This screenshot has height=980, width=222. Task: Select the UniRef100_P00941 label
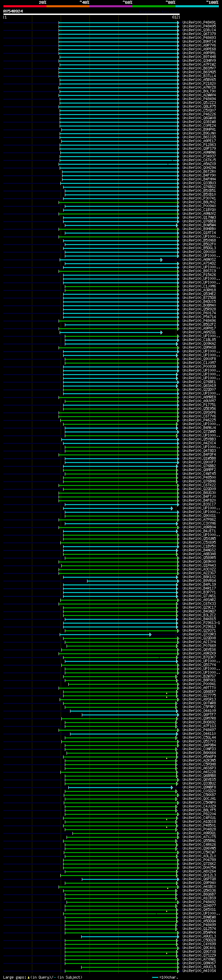(199, 684)
